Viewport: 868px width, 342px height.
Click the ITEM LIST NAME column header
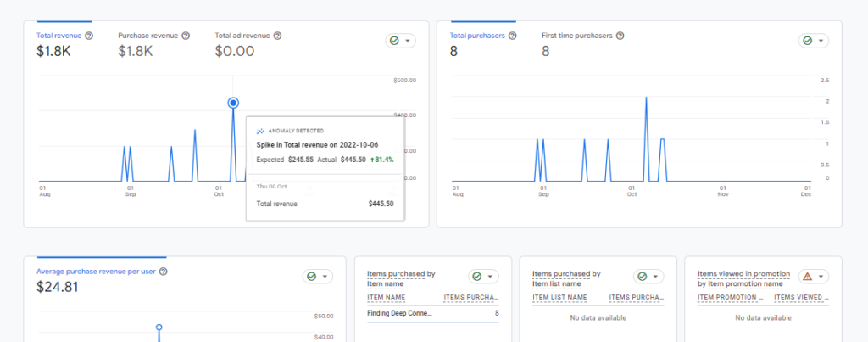click(559, 298)
